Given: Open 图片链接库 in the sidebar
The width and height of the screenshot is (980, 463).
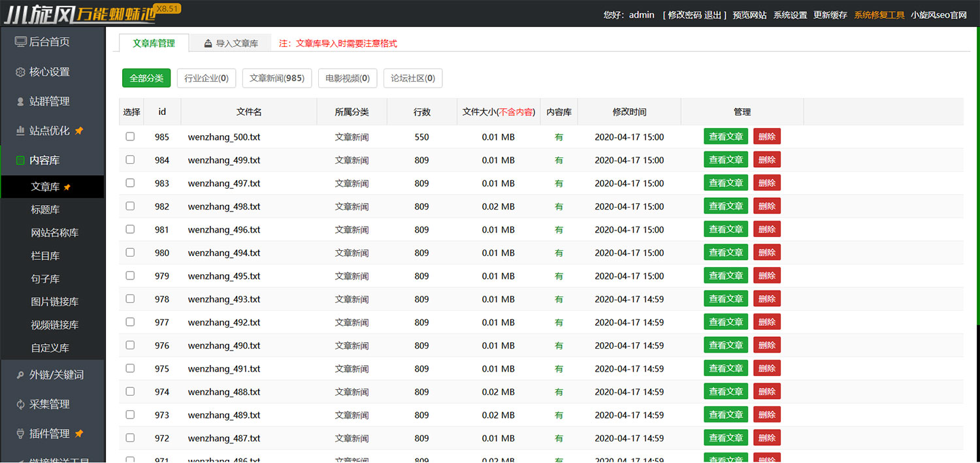Looking at the screenshot, I should tap(55, 302).
